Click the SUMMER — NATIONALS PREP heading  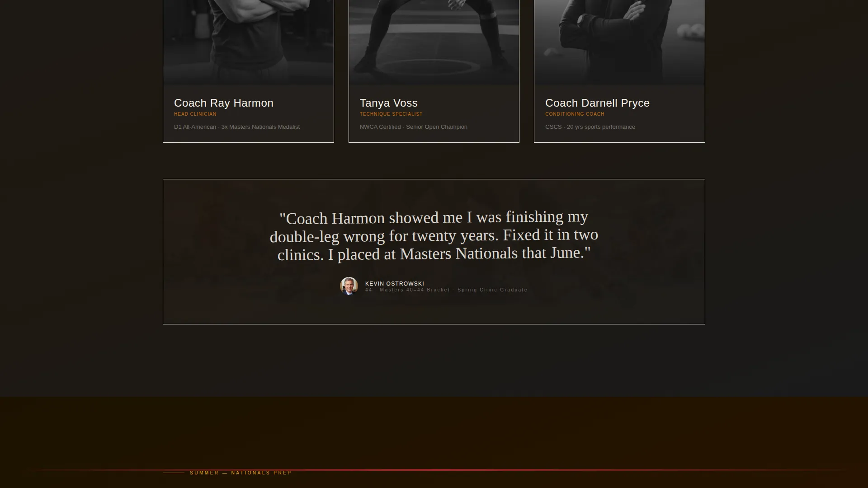click(x=241, y=473)
